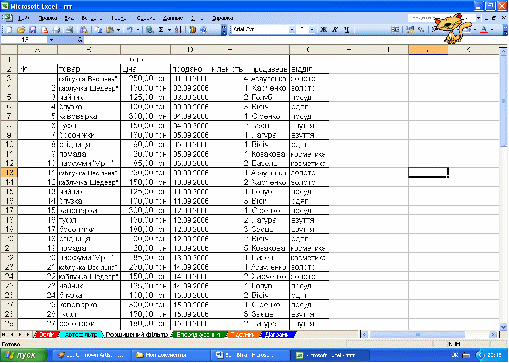Expand the font size dropdown

(x=312, y=30)
